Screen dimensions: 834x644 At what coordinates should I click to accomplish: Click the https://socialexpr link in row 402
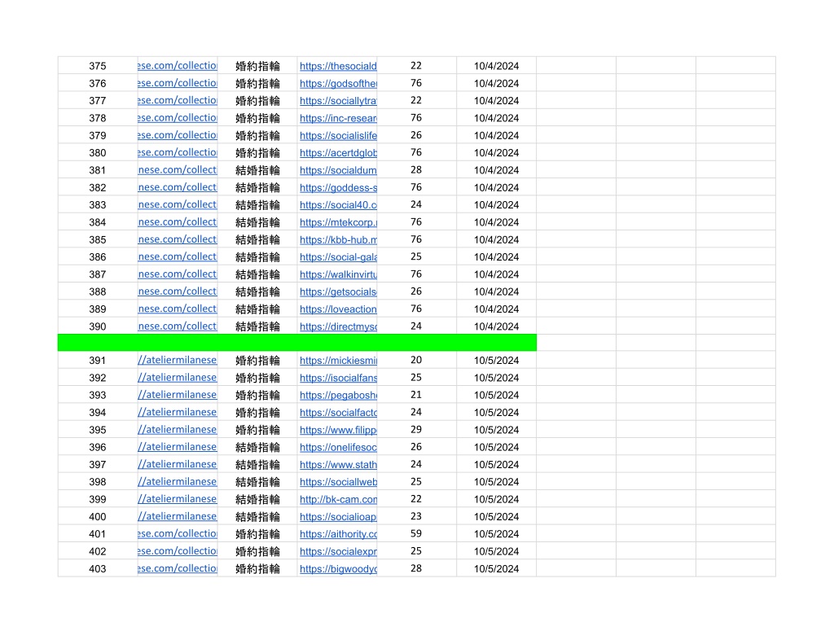pyautogui.click(x=338, y=551)
